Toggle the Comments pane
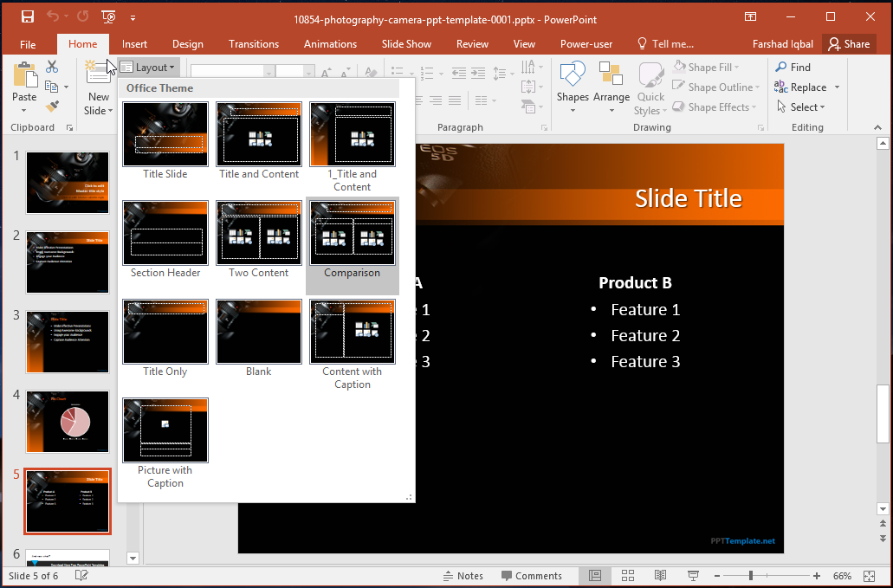 pyautogui.click(x=531, y=576)
